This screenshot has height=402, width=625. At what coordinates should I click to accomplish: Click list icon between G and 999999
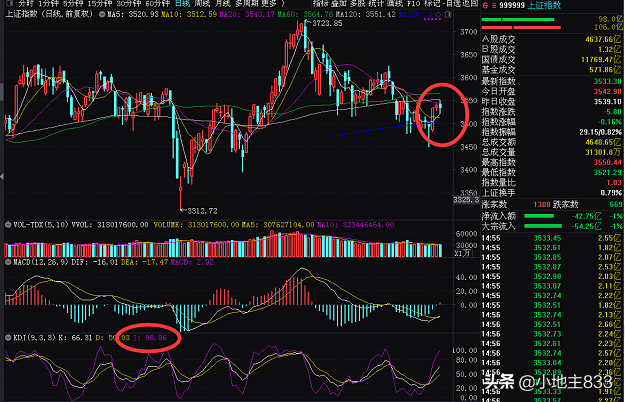click(493, 5)
